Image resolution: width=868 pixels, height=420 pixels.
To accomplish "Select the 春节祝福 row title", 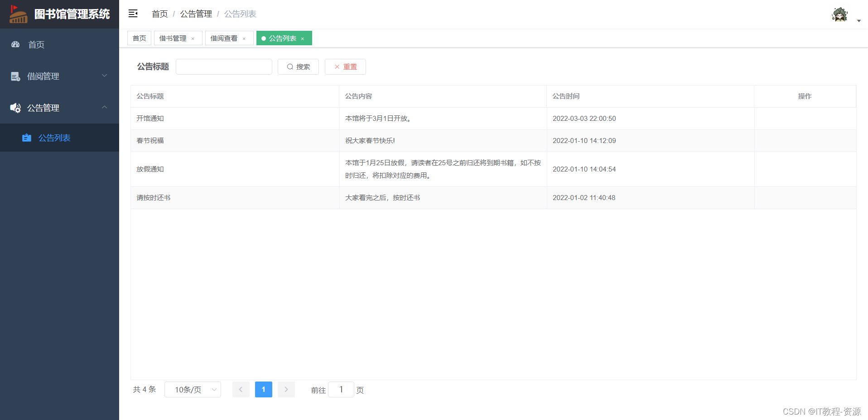I will [150, 140].
